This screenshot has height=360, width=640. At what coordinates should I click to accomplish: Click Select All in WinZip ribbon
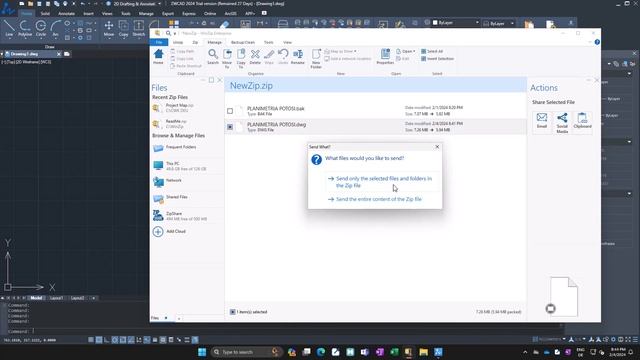tap(432, 51)
